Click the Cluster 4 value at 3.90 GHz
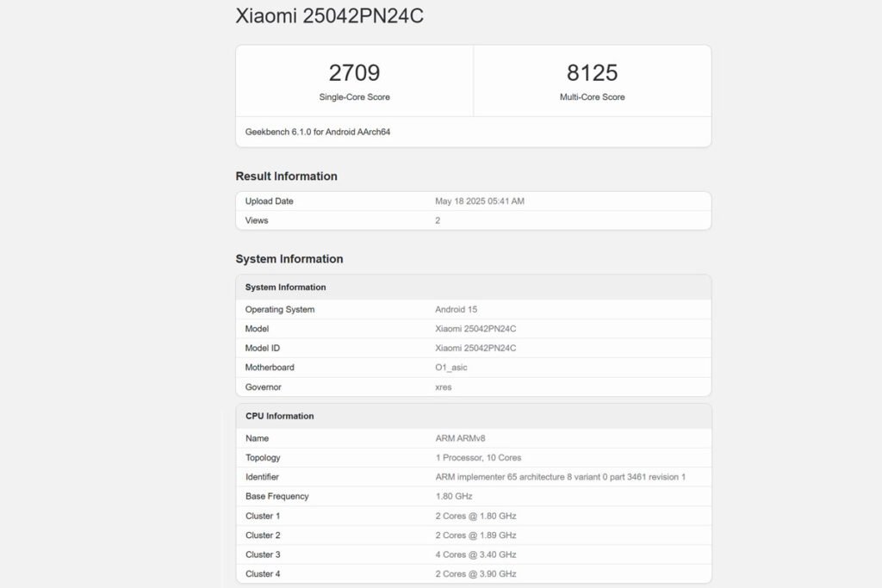This screenshot has height=588, width=882. point(475,574)
